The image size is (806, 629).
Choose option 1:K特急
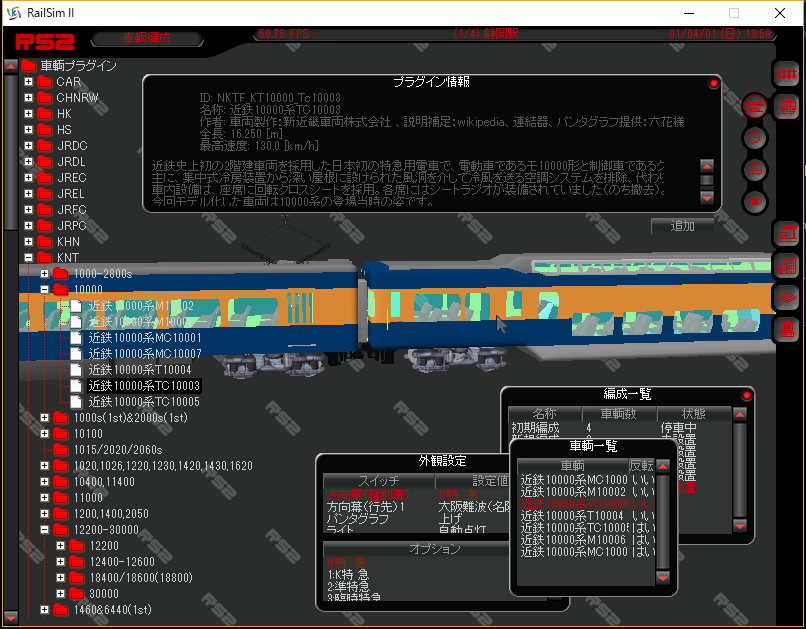click(350, 575)
